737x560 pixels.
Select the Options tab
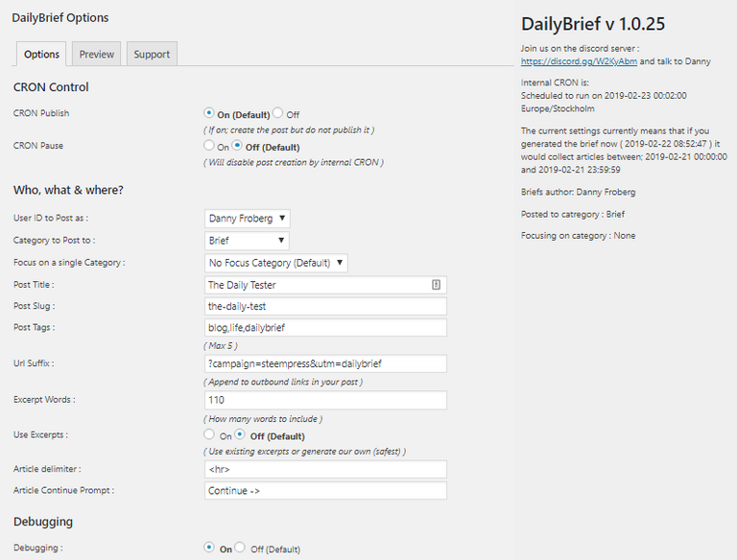[42, 55]
